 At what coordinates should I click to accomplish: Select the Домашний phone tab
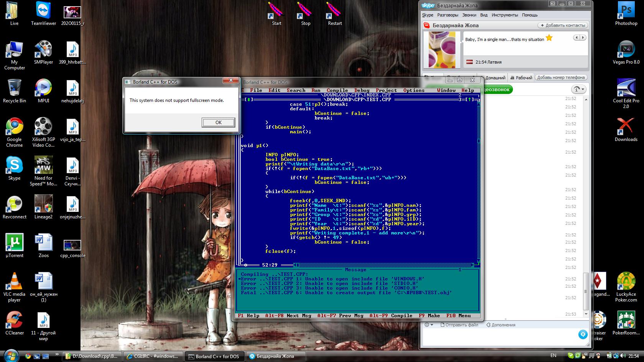[495, 77]
